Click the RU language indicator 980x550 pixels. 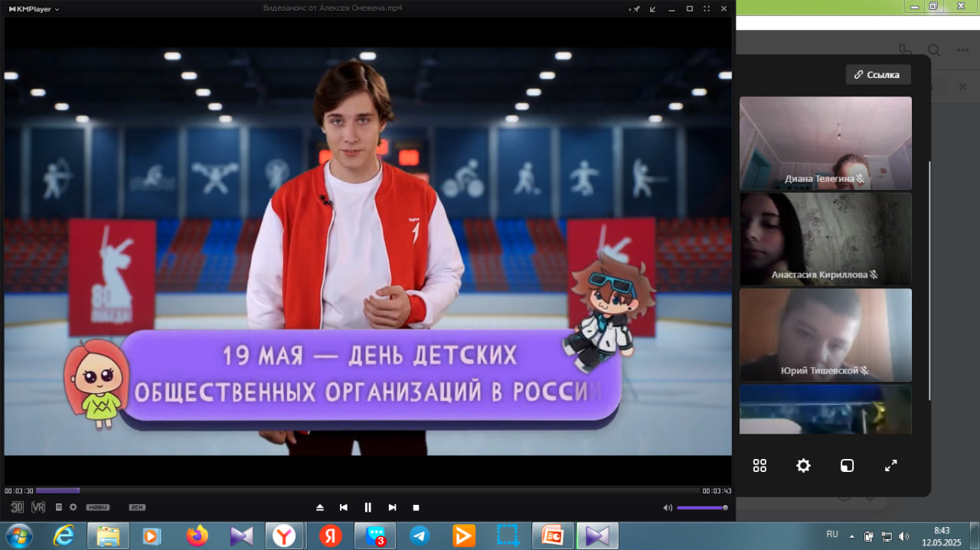coord(832,534)
